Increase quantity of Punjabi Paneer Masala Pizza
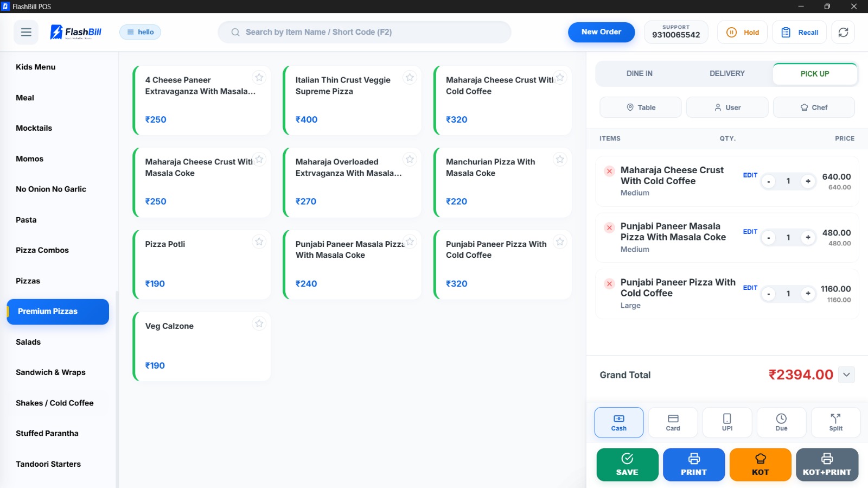The image size is (868, 488). 808,238
